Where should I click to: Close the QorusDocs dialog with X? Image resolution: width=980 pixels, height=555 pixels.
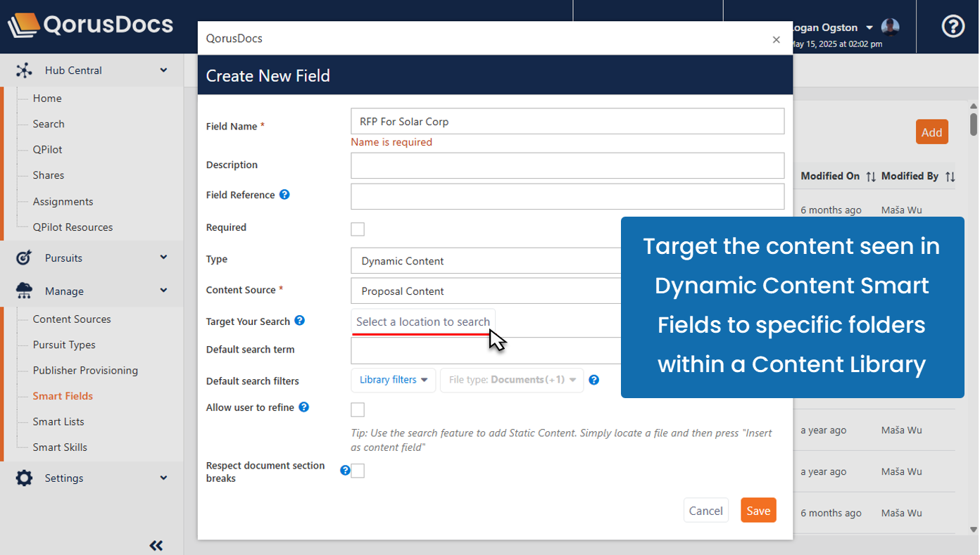776,39
